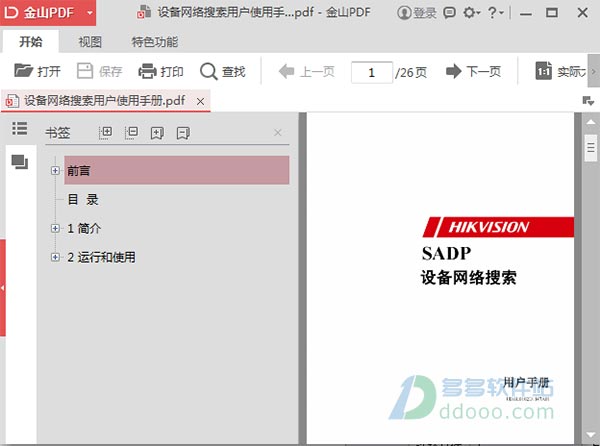Click the feedback chat bubble icon
600x446 pixels.
coord(449,13)
